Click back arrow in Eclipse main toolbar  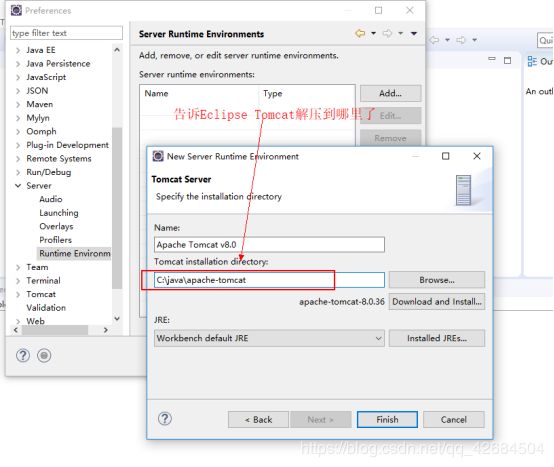click(434, 40)
